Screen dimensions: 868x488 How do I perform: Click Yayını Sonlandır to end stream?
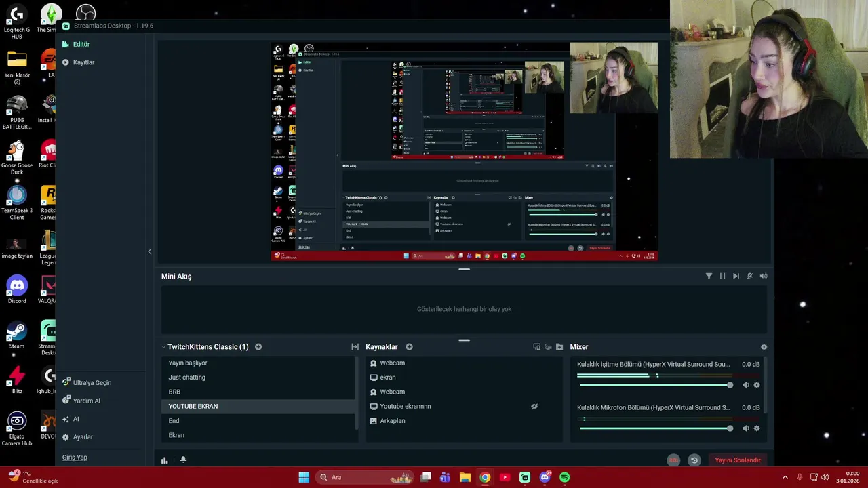[x=738, y=460]
